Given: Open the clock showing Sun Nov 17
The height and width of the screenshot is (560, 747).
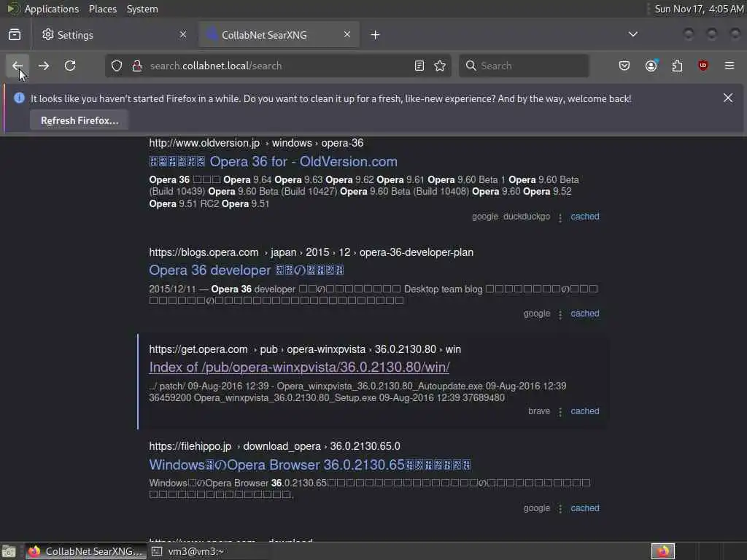Looking at the screenshot, I should (699, 9).
